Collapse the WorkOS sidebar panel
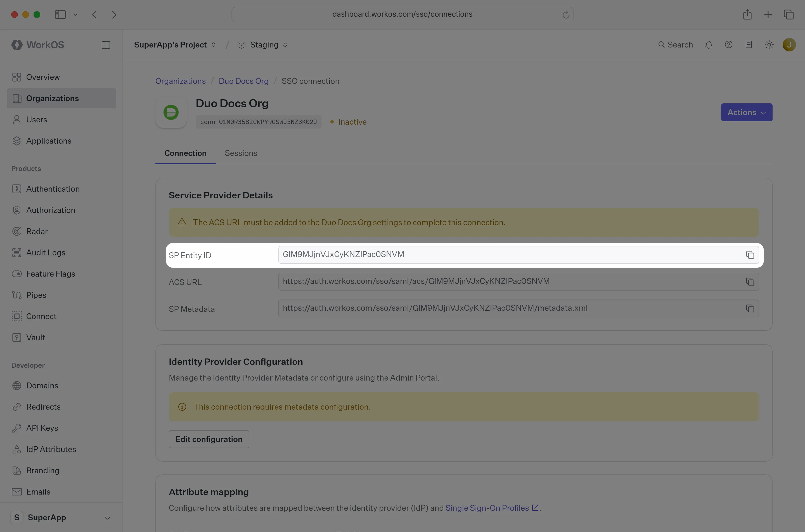Image resolution: width=805 pixels, height=532 pixels. [x=106, y=45]
